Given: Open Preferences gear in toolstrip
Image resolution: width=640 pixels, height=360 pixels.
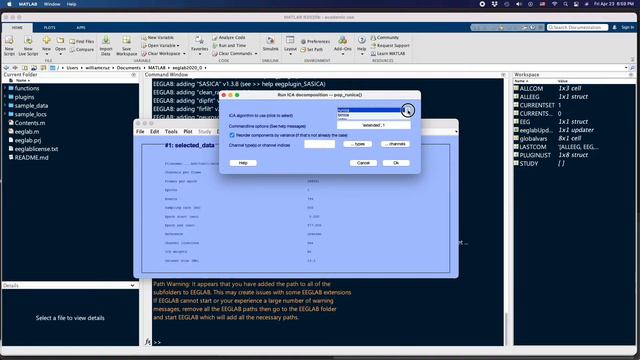Looking at the screenshot, I should pyautogui.click(x=315, y=42).
